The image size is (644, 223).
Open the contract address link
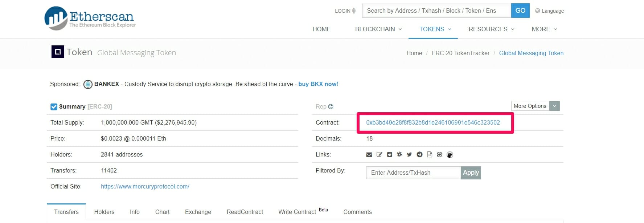pyautogui.click(x=433, y=123)
